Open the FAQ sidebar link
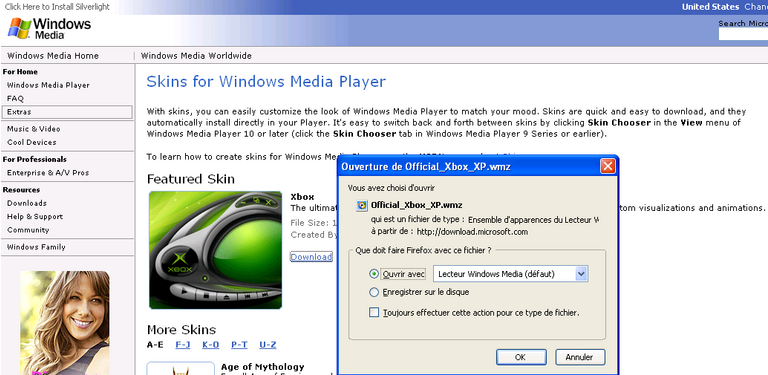Screen dimensions: 768x375 point(15,98)
